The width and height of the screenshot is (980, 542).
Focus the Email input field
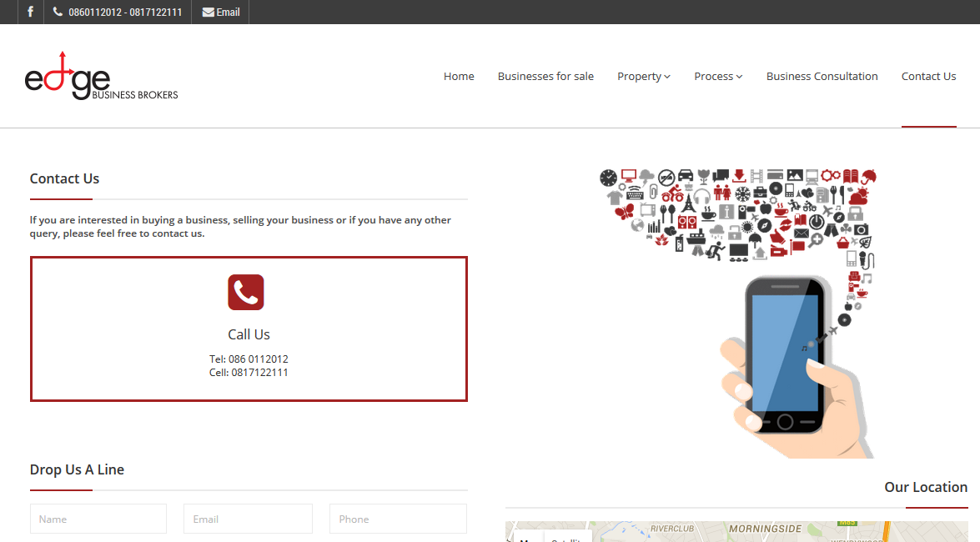[x=248, y=519]
